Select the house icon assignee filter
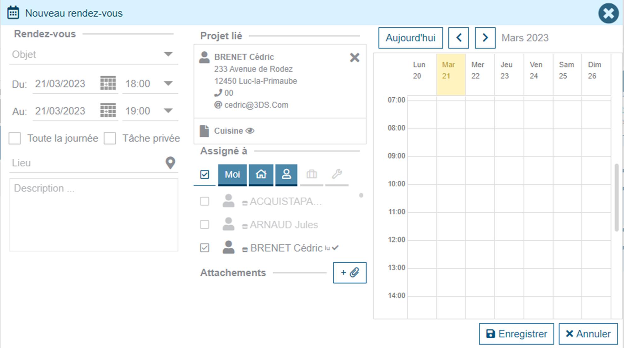 261,174
